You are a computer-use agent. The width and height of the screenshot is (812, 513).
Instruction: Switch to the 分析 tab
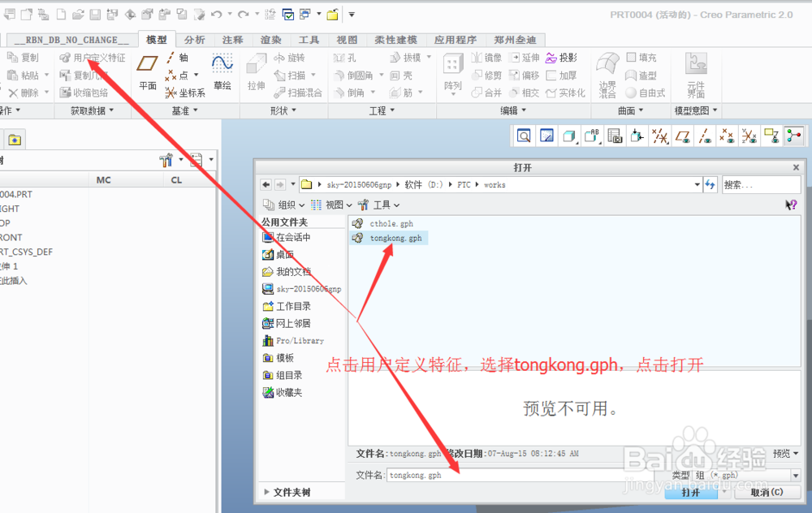click(x=195, y=40)
